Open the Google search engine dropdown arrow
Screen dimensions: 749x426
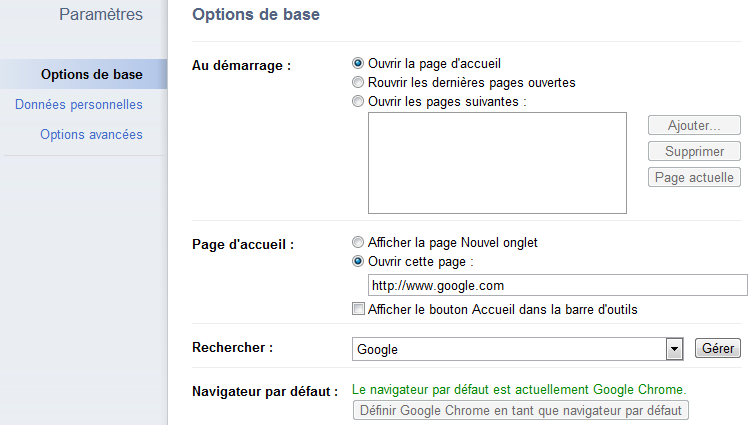click(674, 349)
